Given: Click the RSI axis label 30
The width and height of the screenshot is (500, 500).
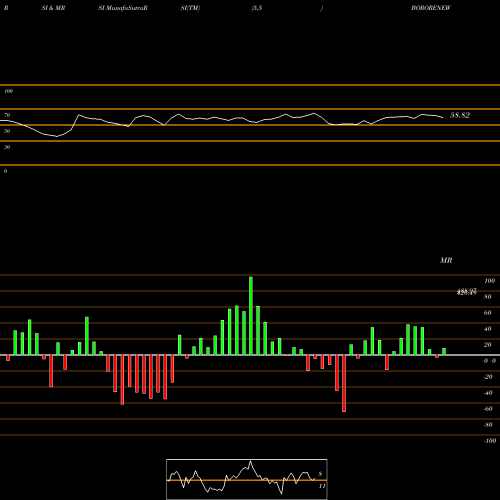Looking at the screenshot, I should 7,147.
